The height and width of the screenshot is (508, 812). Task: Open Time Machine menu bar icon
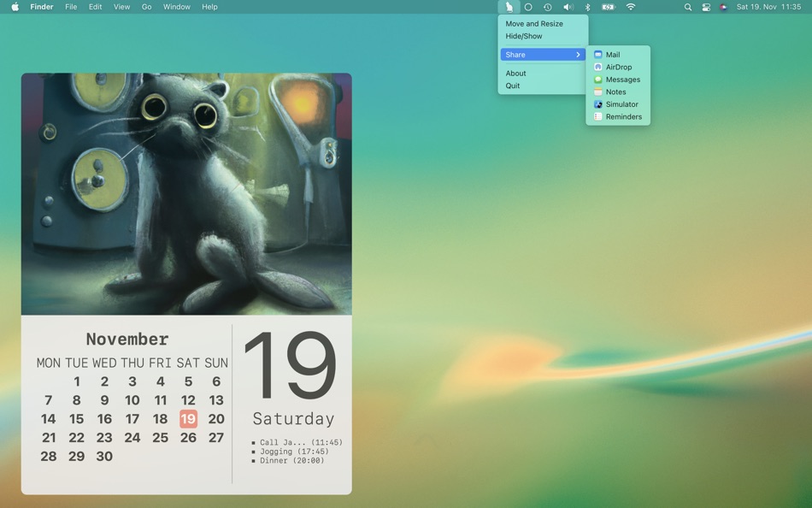pos(547,7)
